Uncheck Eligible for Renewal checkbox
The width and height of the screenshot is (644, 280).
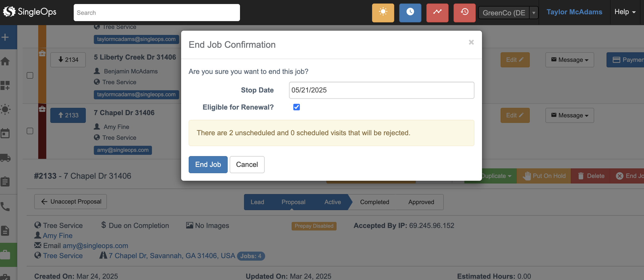(296, 107)
